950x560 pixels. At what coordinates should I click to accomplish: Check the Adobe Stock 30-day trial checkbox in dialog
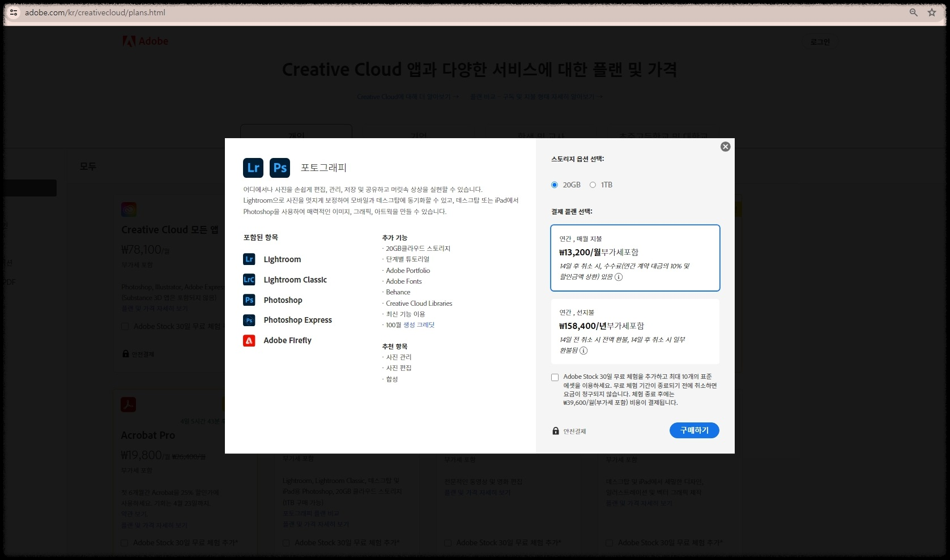(x=555, y=378)
